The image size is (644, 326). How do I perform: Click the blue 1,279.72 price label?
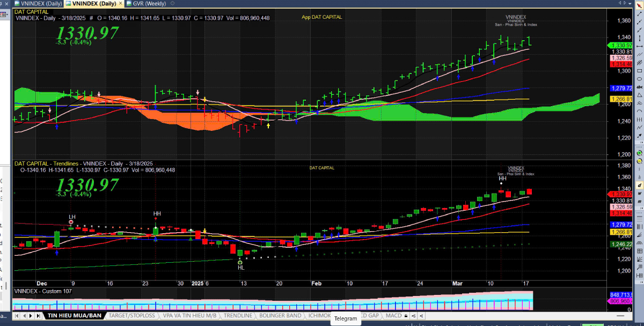pos(619,88)
